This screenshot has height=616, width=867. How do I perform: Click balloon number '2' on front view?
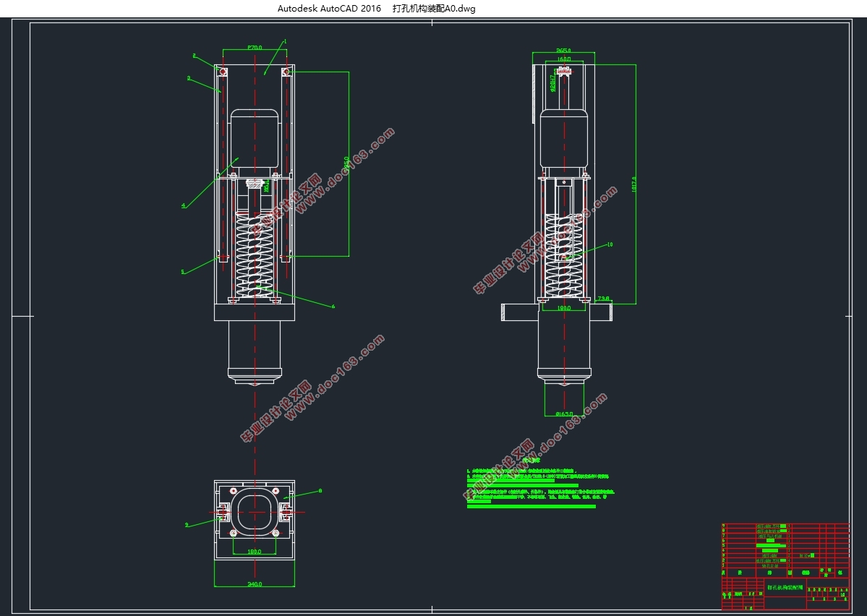tap(194, 55)
